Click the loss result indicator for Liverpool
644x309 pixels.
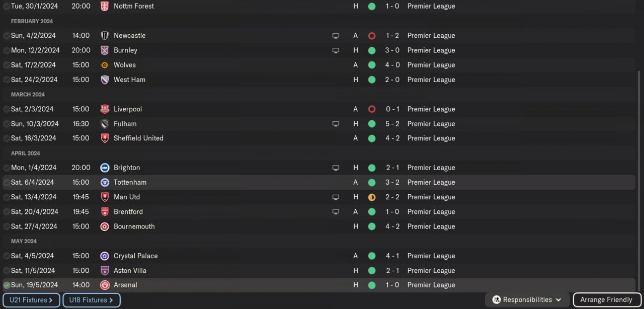(x=372, y=109)
